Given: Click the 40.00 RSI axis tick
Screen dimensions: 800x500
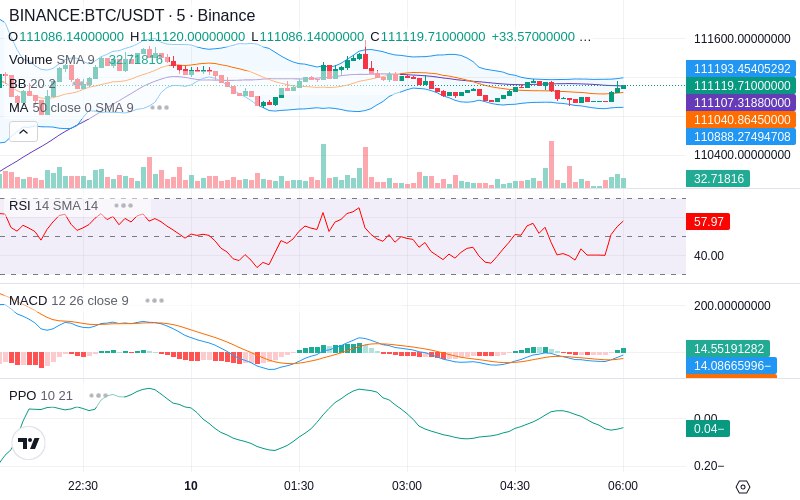Looking at the screenshot, I should [x=709, y=256].
